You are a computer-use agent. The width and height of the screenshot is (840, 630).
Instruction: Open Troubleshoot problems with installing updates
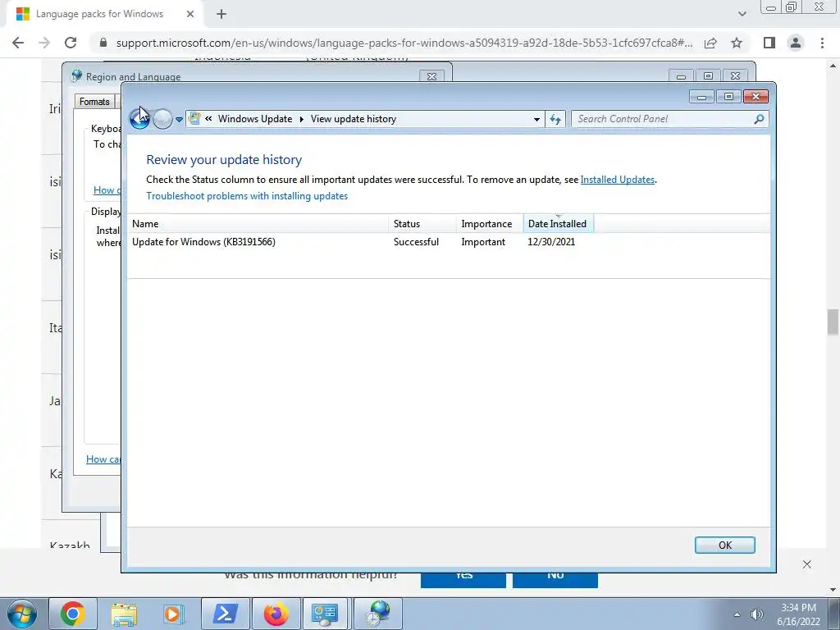[247, 196]
